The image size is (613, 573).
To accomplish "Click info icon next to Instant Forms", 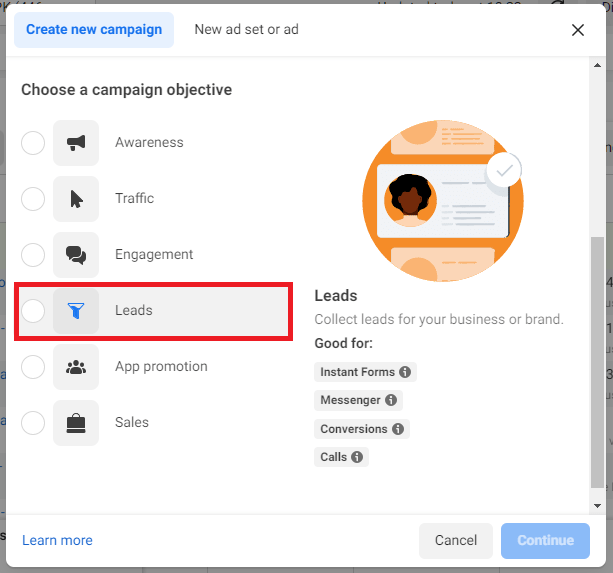I will (405, 372).
